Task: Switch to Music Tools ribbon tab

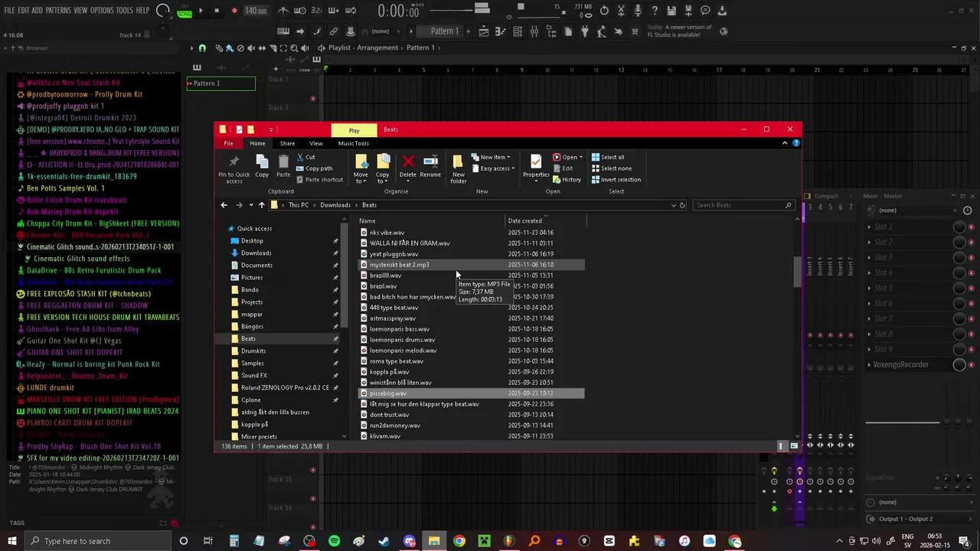Action: tap(354, 143)
